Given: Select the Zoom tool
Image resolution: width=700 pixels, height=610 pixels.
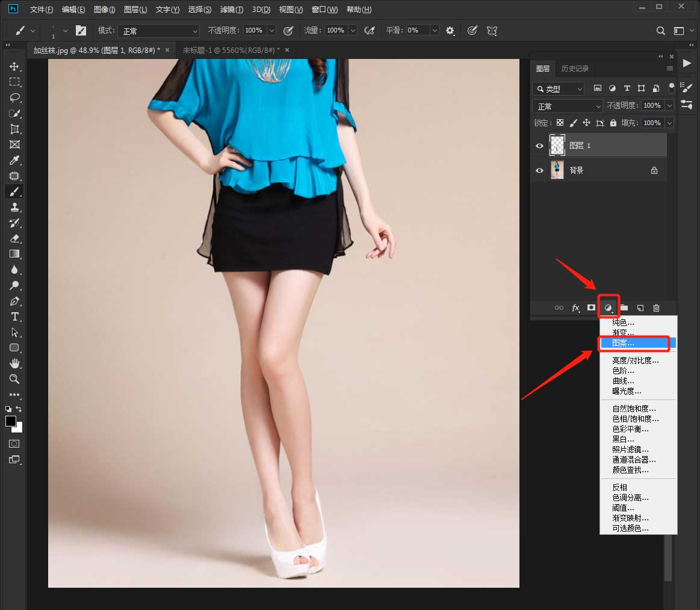Looking at the screenshot, I should click(14, 380).
